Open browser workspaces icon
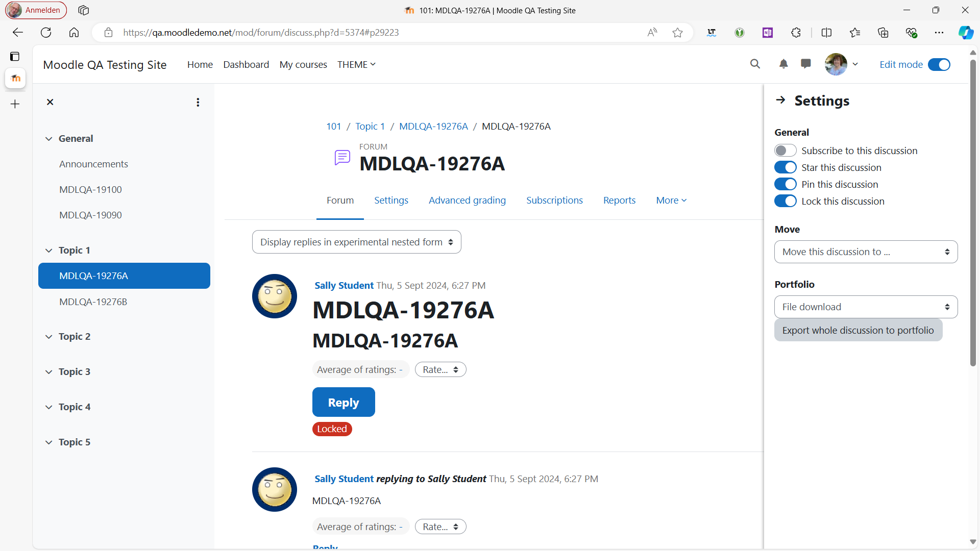980x551 pixels. pos(84,10)
